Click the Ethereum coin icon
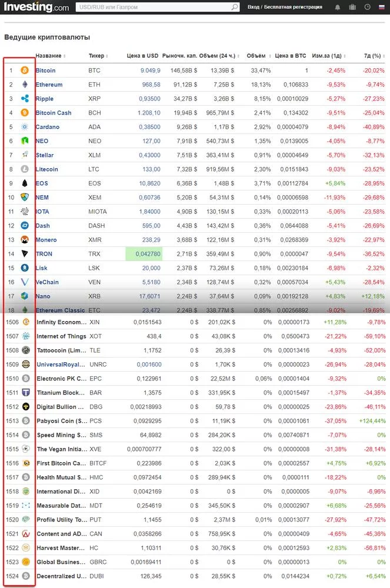This screenshot has height=588, width=390. 25,85
